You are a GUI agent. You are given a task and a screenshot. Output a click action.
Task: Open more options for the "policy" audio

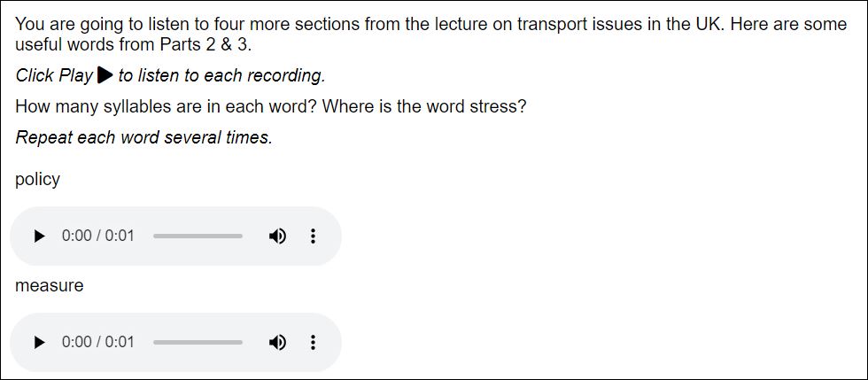(x=312, y=237)
